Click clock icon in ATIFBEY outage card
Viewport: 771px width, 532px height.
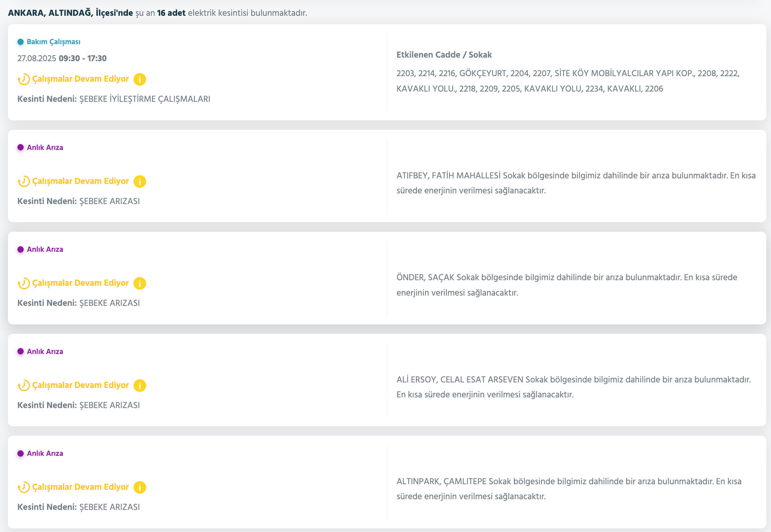(x=24, y=182)
